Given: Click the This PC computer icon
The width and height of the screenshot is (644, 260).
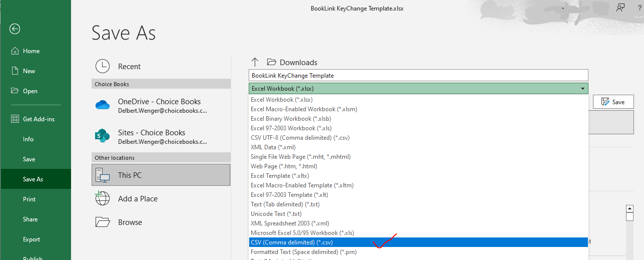Looking at the screenshot, I should point(103,175).
